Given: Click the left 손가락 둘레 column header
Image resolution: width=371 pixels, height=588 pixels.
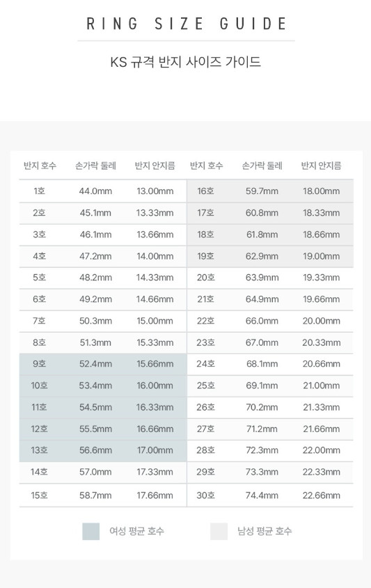Looking at the screenshot, I should click(x=95, y=166).
